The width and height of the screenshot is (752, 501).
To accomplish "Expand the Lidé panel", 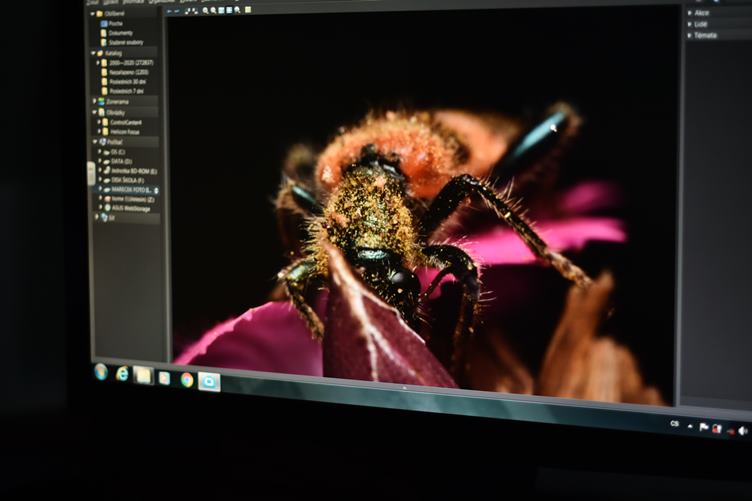I will (x=690, y=24).
